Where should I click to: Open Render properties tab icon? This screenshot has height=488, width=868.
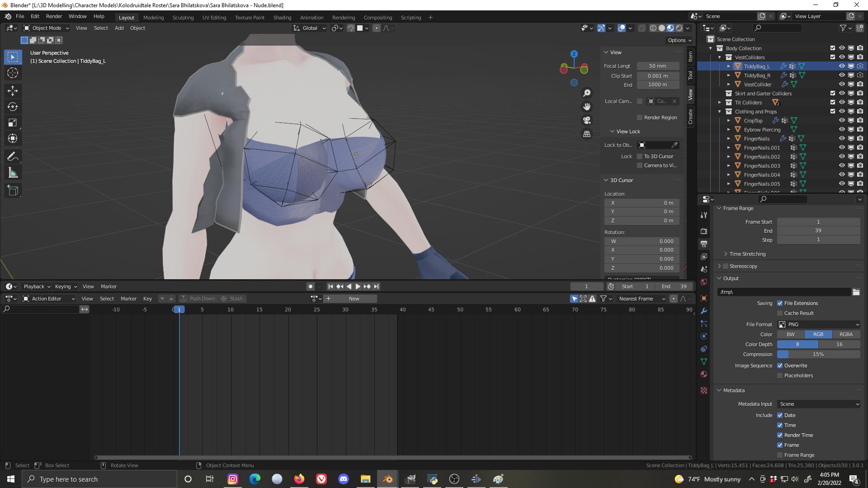(704, 231)
